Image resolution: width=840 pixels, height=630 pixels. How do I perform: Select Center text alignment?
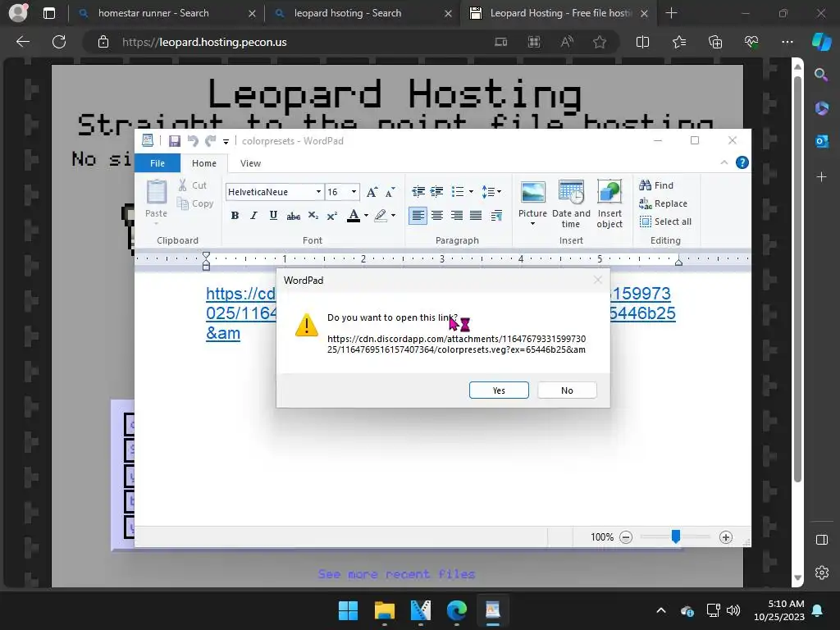click(x=437, y=216)
